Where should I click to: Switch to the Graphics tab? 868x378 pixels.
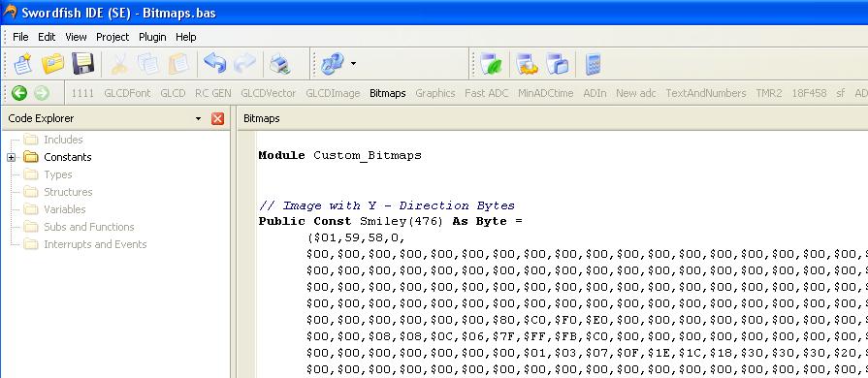click(x=435, y=94)
